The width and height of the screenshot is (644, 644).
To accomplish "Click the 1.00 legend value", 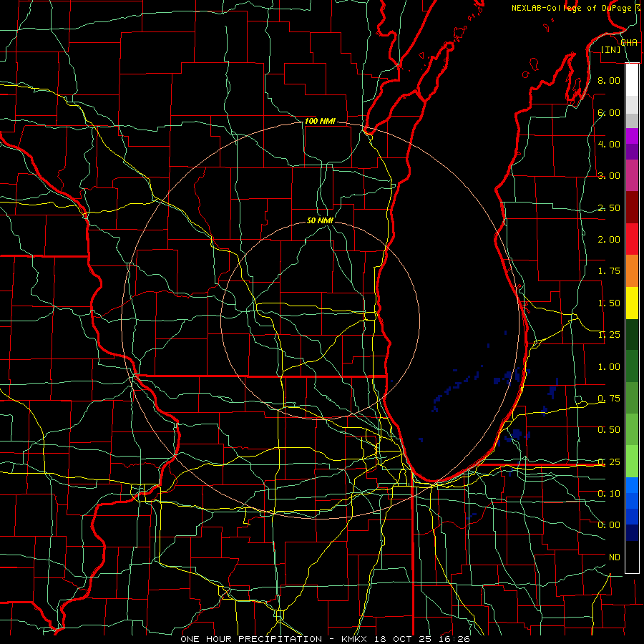I will (x=609, y=367).
